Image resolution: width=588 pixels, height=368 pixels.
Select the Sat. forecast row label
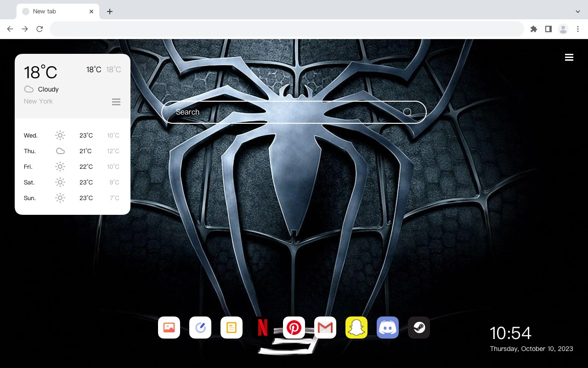29,182
